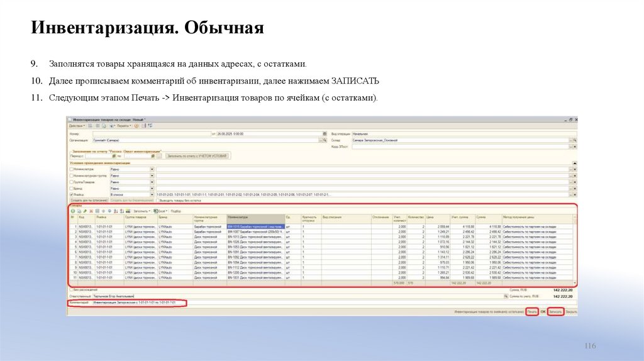
Task: Click the calendar icon beside the document date field
Action: (325, 134)
